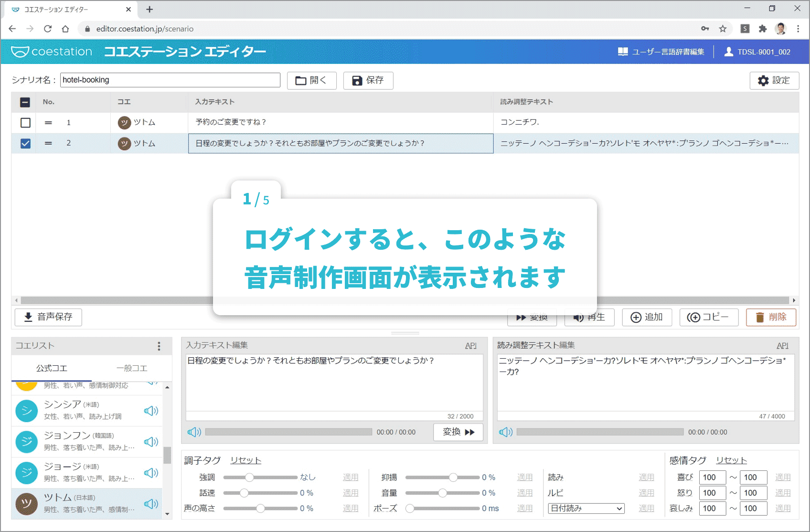This screenshot has width=810, height=532.
Task: Check the row 1 checkbox
Action: click(25, 123)
